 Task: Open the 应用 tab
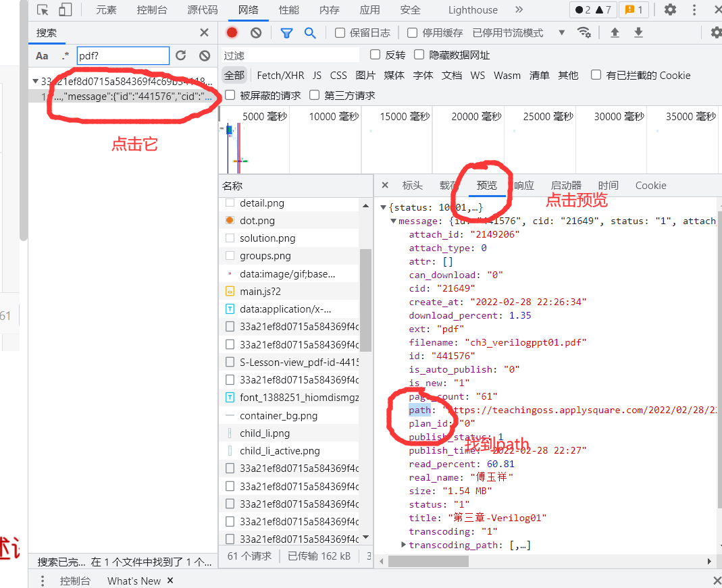click(x=369, y=9)
